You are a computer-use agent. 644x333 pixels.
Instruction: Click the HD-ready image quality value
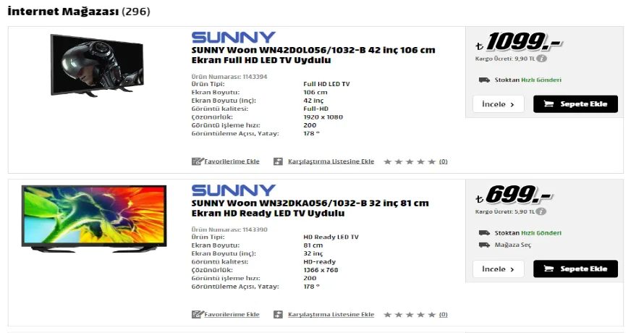pyautogui.click(x=320, y=261)
